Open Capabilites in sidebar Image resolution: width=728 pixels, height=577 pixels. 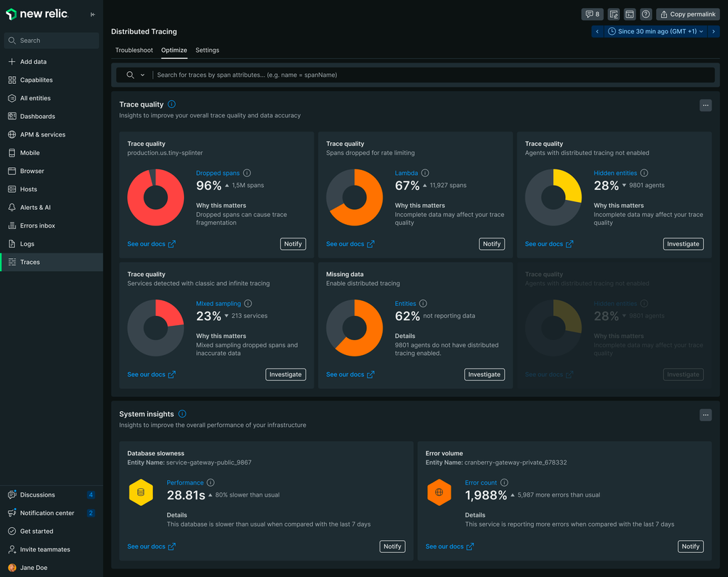point(51,80)
